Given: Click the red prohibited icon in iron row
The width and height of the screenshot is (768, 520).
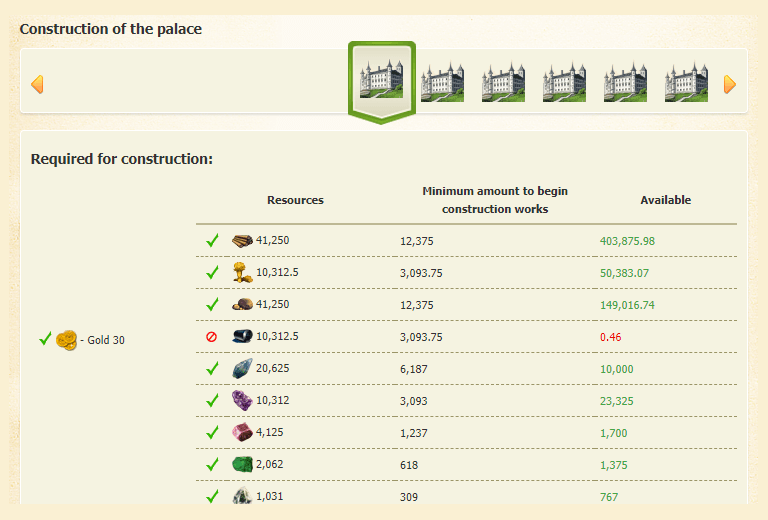Looking at the screenshot, I should point(211,336).
